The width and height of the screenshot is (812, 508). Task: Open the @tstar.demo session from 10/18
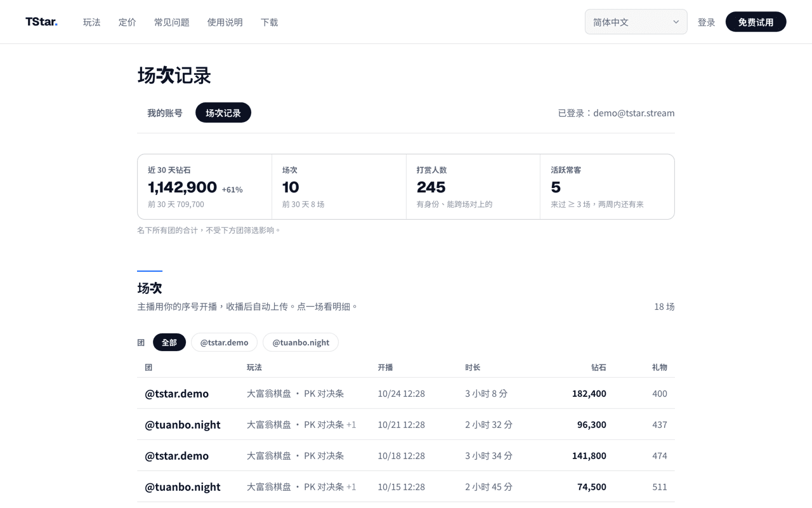(406, 455)
